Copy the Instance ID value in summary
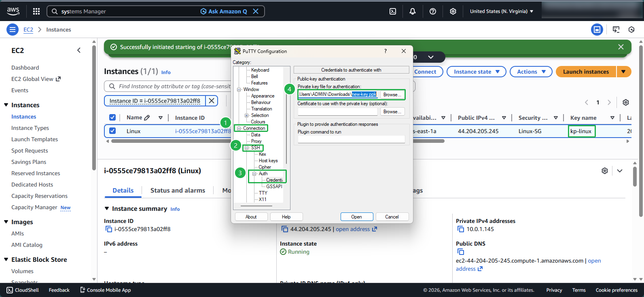The height and width of the screenshot is (297, 644). coord(108,229)
